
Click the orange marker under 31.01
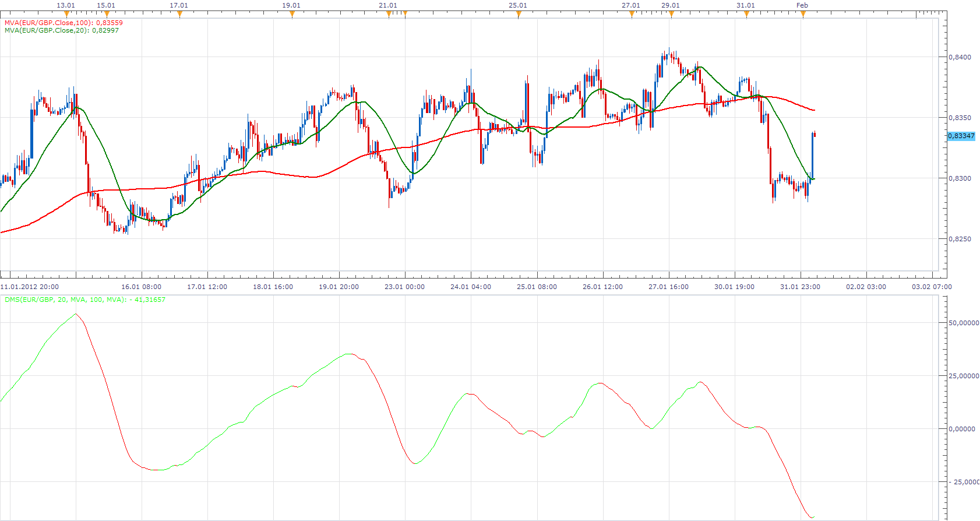(746, 15)
